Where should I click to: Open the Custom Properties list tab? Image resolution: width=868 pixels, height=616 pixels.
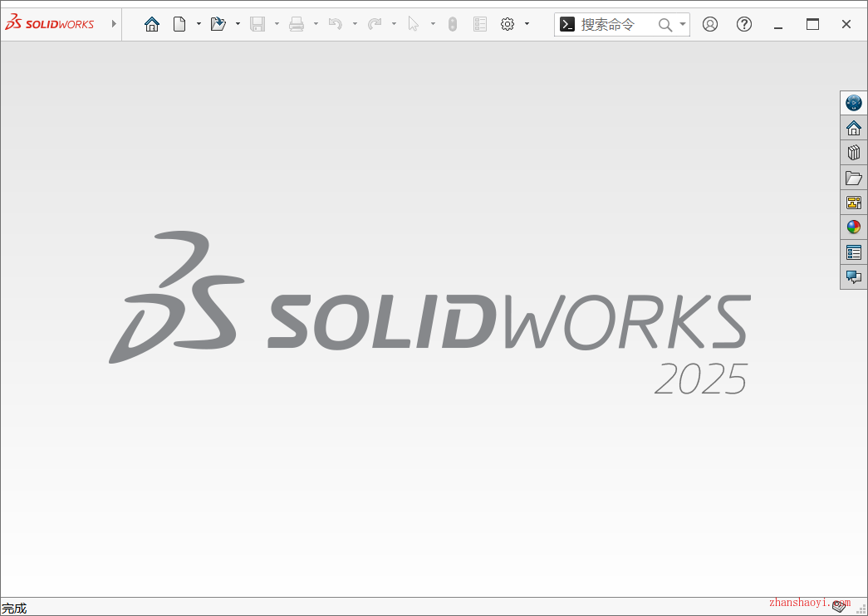pyautogui.click(x=854, y=252)
